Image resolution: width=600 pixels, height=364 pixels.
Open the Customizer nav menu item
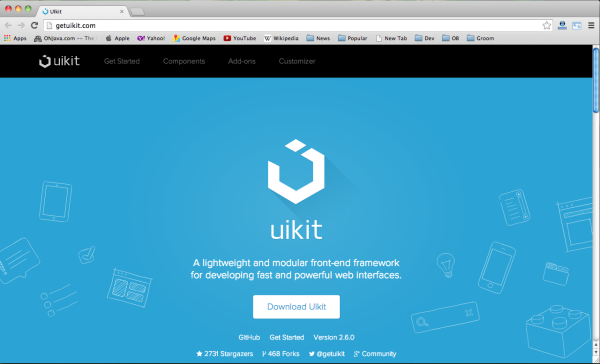[297, 61]
